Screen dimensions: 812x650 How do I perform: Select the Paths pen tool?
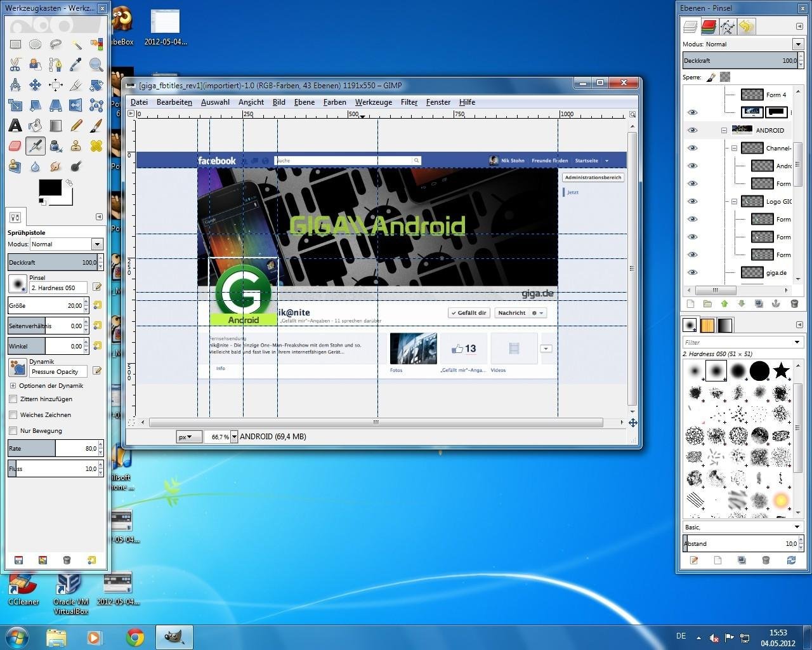56,64
